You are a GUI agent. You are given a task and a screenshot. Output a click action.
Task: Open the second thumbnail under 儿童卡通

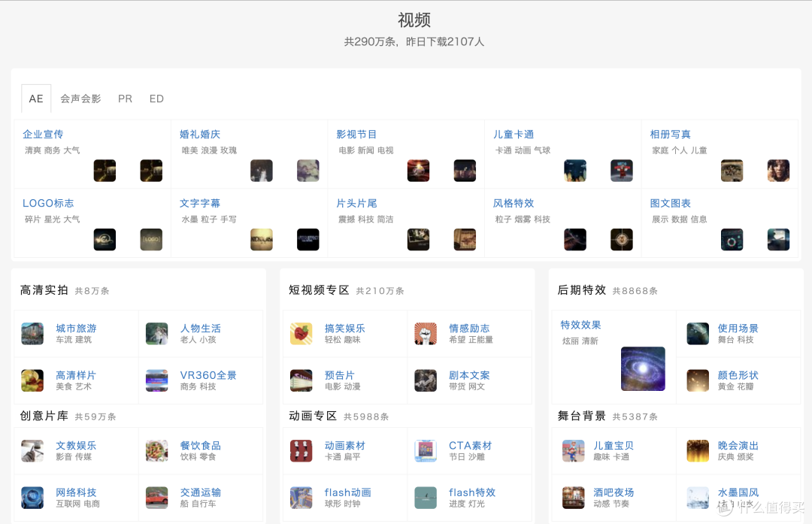[622, 171]
